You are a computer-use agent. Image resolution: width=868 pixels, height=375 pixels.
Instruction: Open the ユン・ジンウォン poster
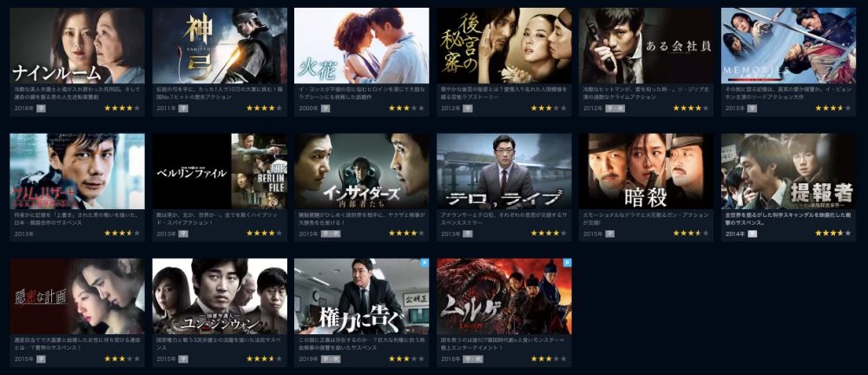[x=220, y=296]
